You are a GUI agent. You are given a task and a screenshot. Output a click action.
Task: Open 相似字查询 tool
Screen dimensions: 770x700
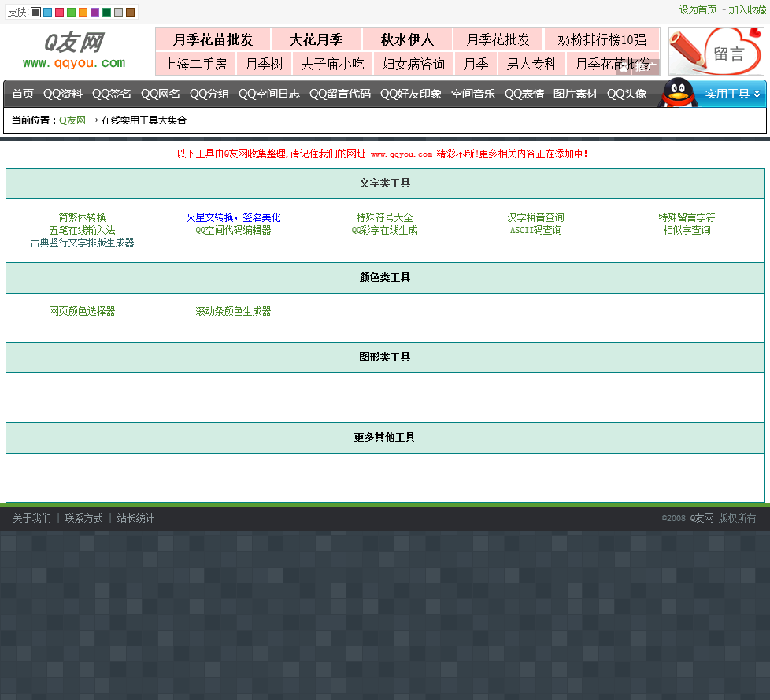(687, 231)
